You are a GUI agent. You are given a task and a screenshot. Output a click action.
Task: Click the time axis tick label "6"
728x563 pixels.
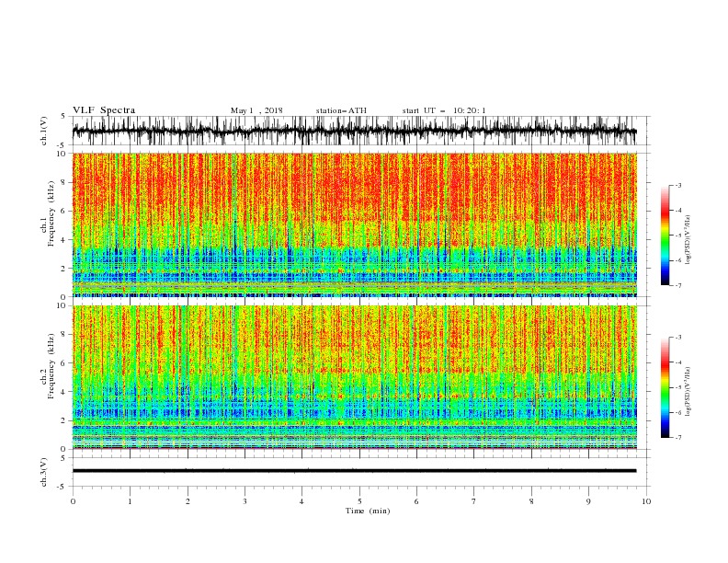point(416,501)
